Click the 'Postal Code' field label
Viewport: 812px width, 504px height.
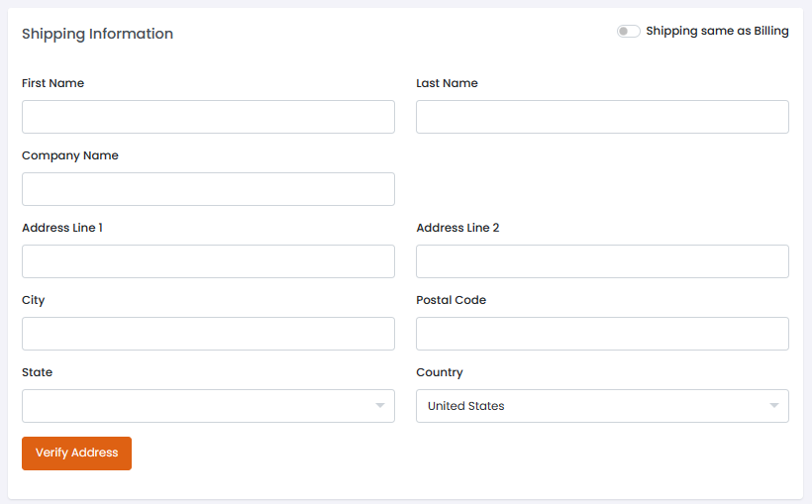pos(451,300)
